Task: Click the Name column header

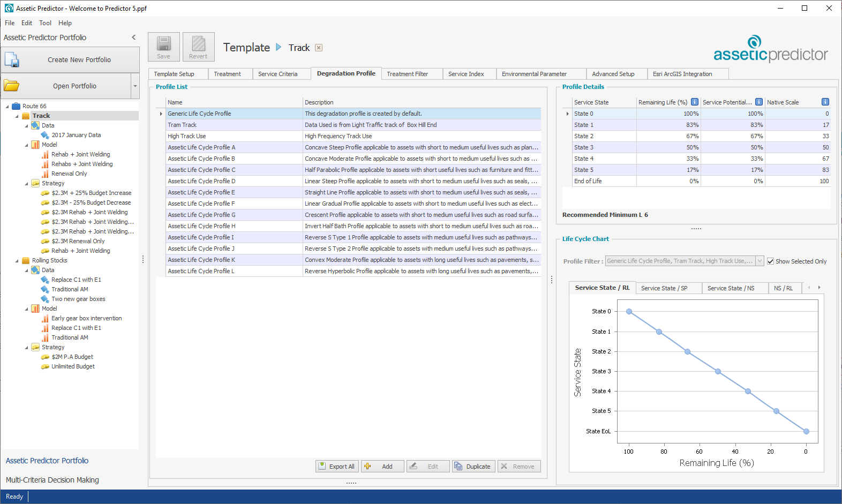Action: pos(234,102)
